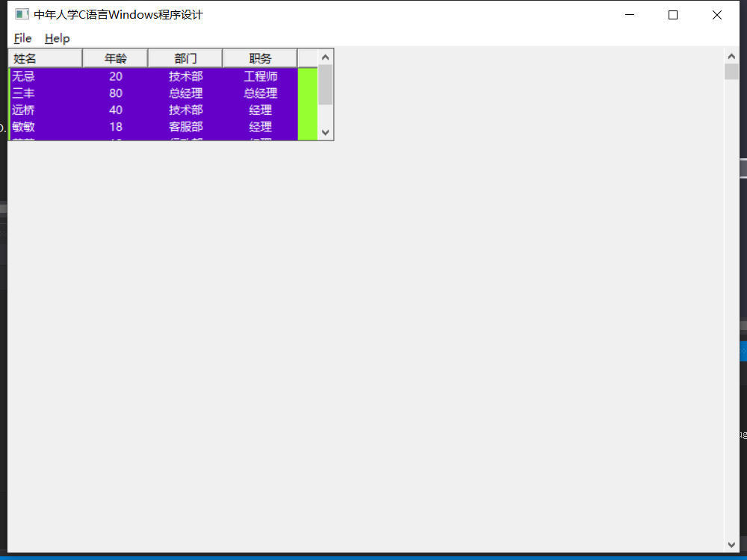Click the list view scrollbar thumb

click(326, 85)
